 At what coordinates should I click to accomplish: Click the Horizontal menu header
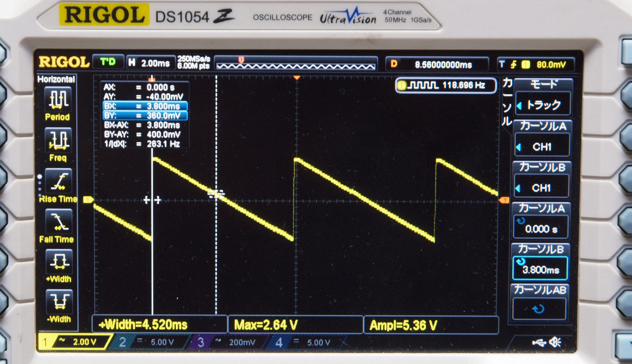coord(56,80)
